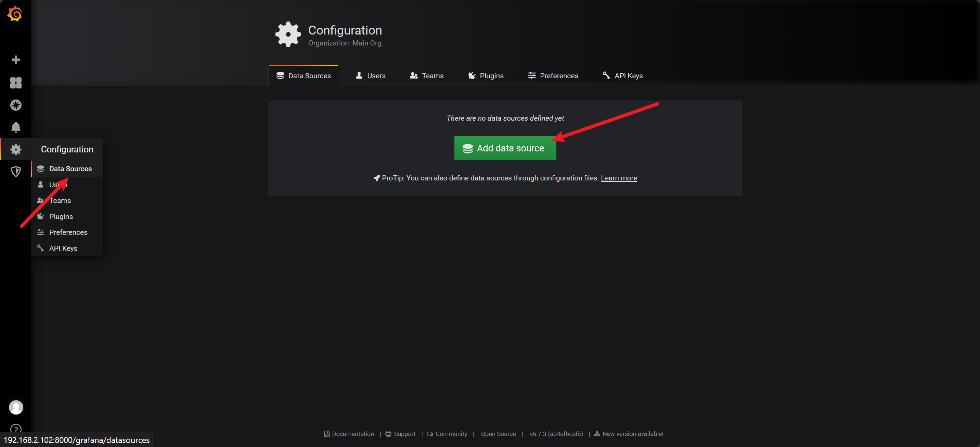980x447 pixels.
Task: Click the Add data source button
Action: pos(505,148)
